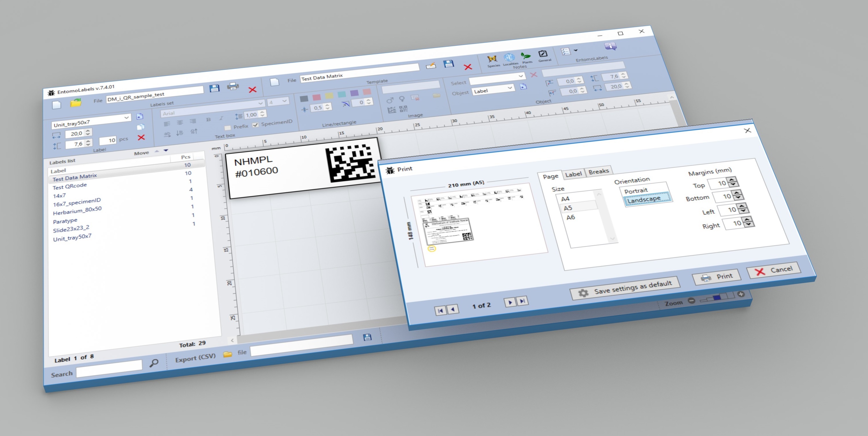Click the Species butterfly notes icon
The image size is (868, 436).
point(492,59)
